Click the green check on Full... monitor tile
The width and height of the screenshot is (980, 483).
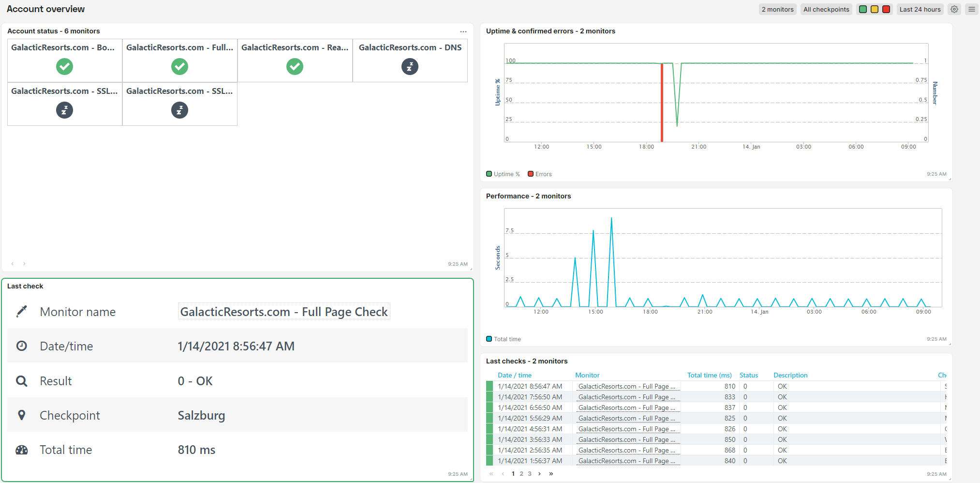point(179,66)
